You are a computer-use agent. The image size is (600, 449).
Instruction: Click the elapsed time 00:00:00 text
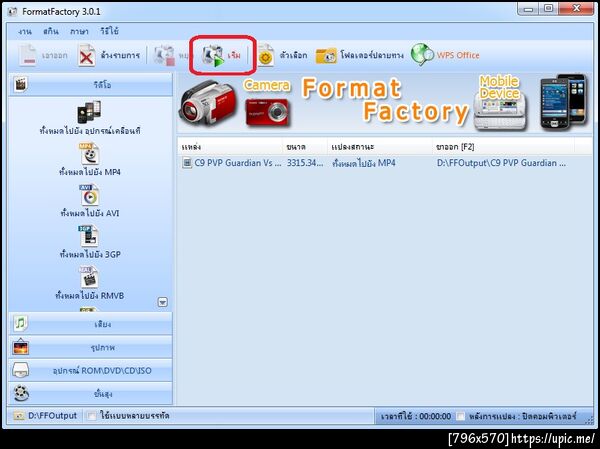[435, 416]
